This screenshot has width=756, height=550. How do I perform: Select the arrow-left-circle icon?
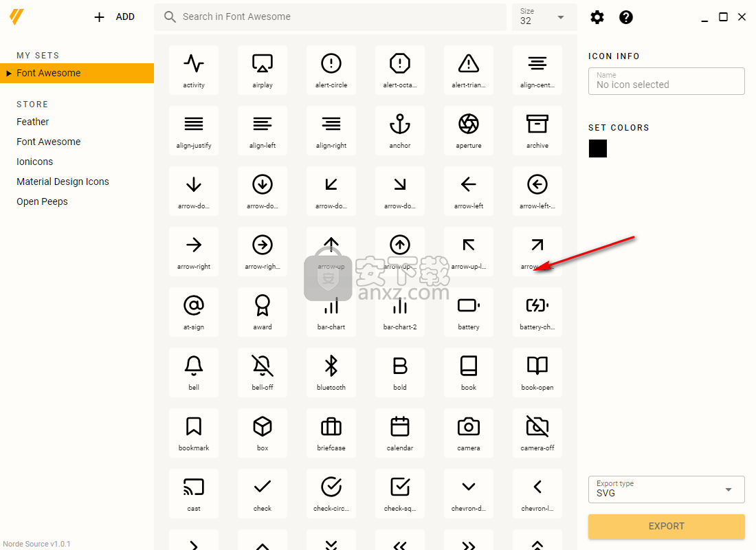pyautogui.click(x=537, y=191)
